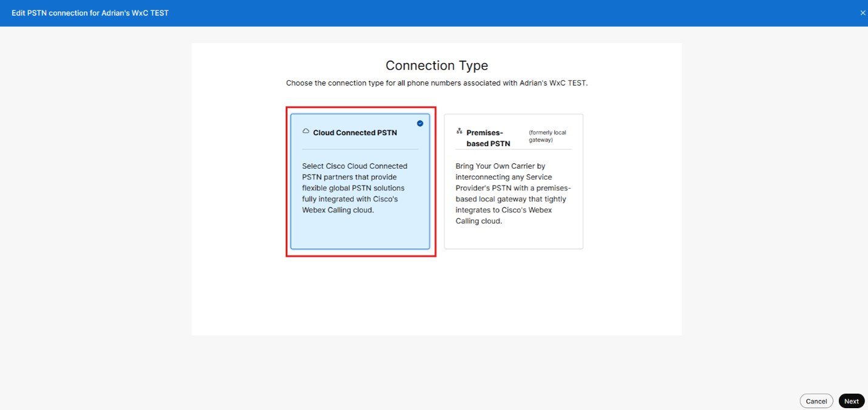Click the "Edit PSTN connection" title text
Image resolution: width=868 pixels, height=410 pixels.
90,13
